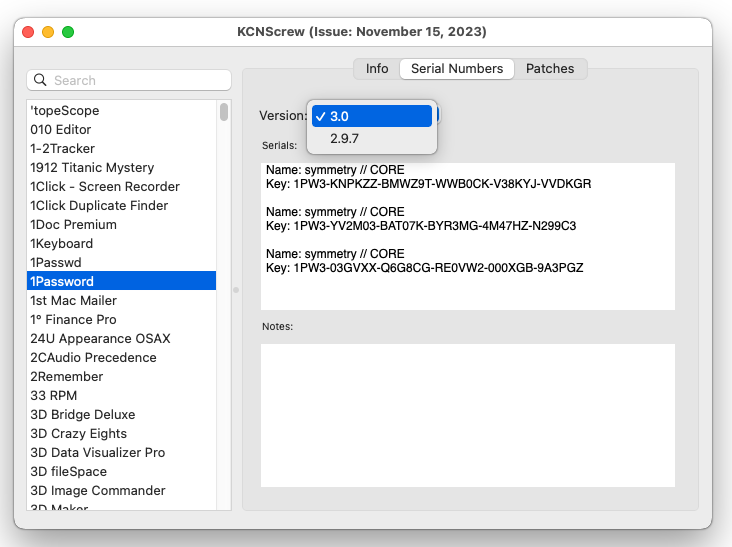Select 1st Mac Mailer in the list
The image size is (732, 547).
pyautogui.click(x=73, y=301)
